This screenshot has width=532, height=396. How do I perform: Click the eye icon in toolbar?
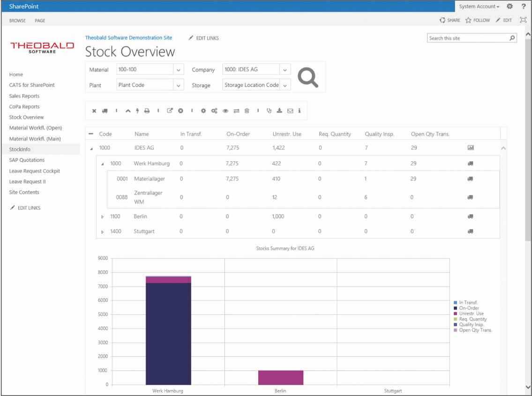click(x=225, y=111)
